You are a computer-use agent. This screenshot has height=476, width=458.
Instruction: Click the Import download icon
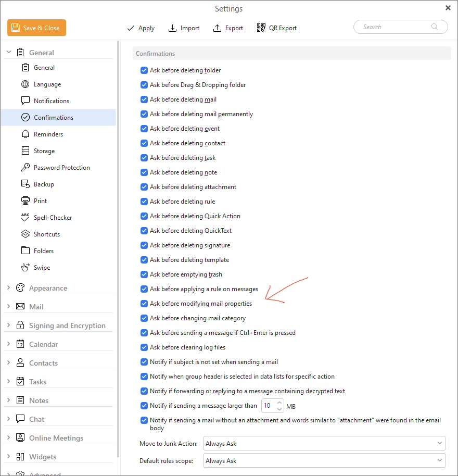pyautogui.click(x=173, y=28)
